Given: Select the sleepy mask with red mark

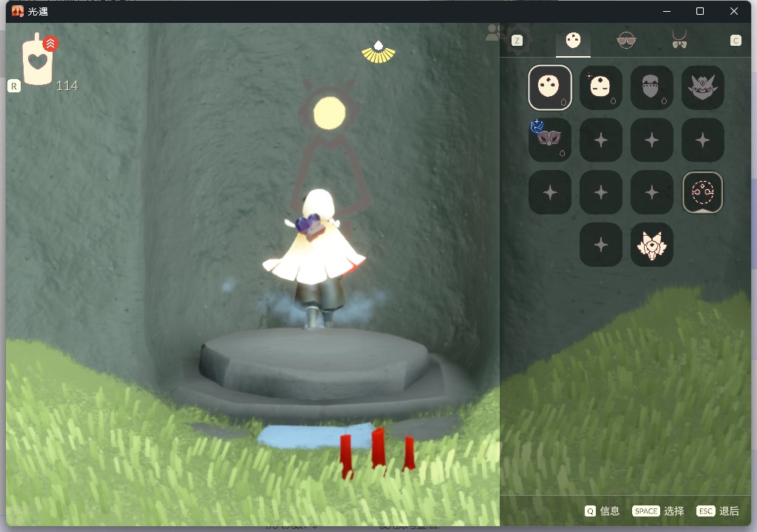Looking at the screenshot, I should [601, 88].
